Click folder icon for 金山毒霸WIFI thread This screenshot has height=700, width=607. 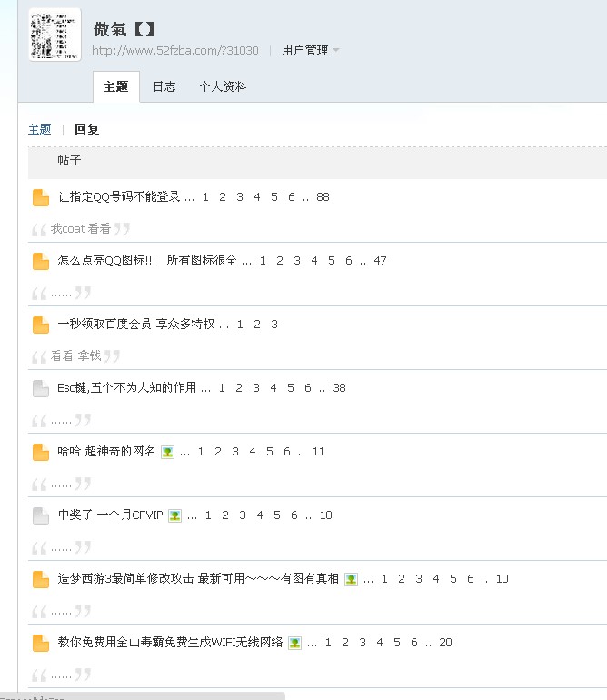click(41, 643)
